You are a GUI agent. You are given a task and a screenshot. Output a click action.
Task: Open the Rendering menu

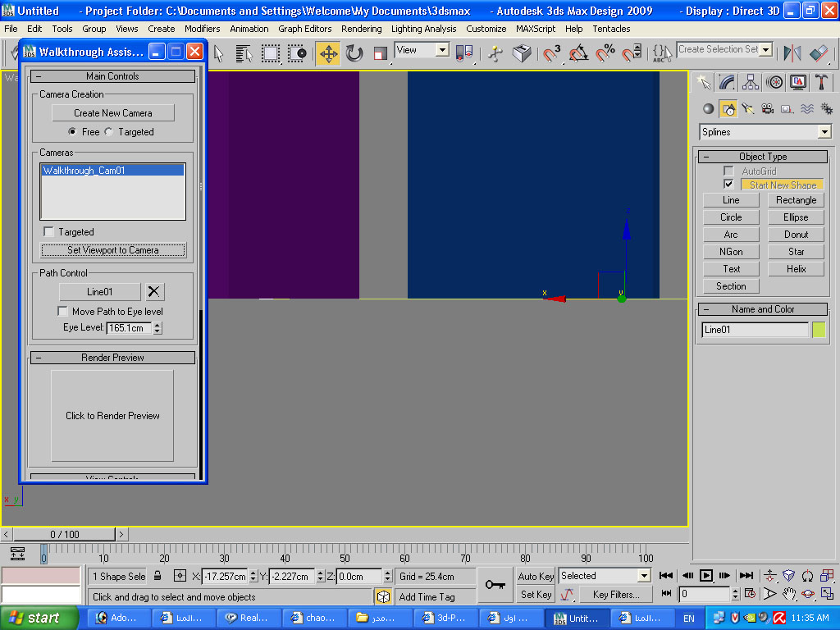click(362, 29)
